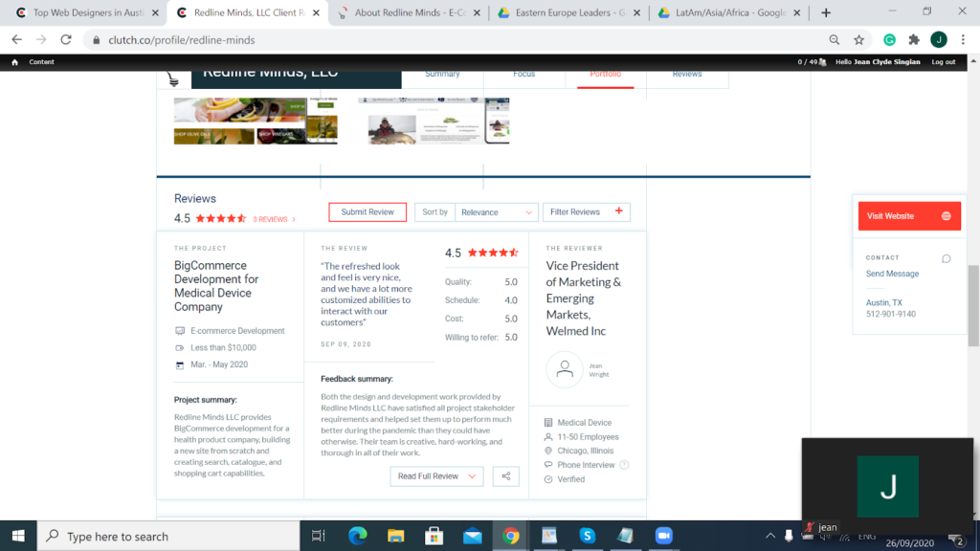Open the 3 Reviews link arrow
Image resolution: width=980 pixels, height=551 pixels.
[294, 219]
